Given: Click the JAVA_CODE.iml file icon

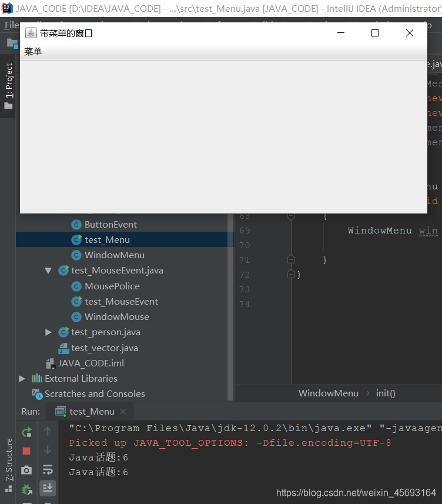Looking at the screenshot, I should [51, 363].
